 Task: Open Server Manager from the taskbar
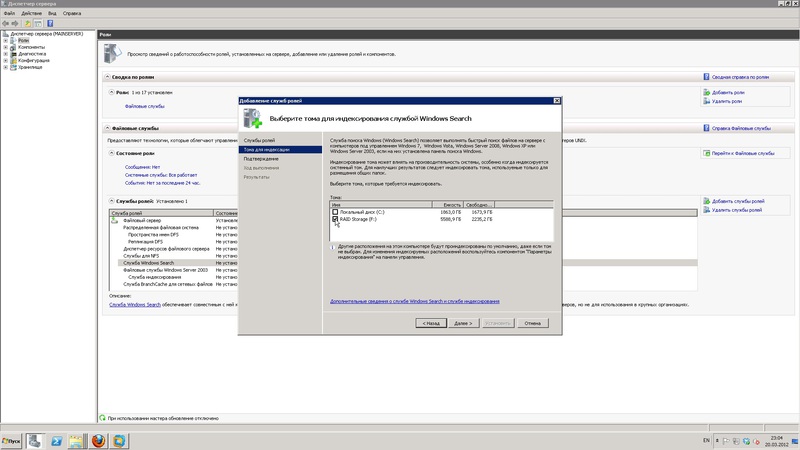35,441
